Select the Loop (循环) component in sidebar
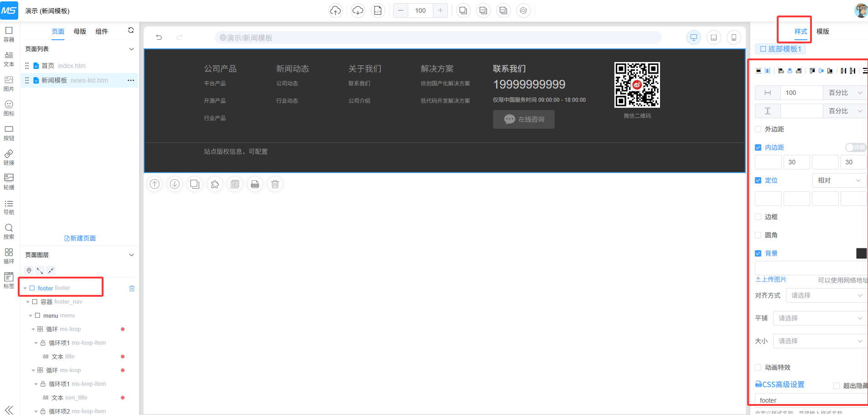Screen dimensions: 868x415 (9, 256)
